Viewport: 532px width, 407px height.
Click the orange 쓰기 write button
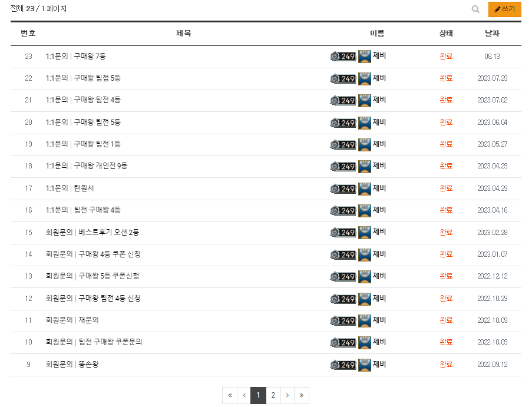pos(504,9)
